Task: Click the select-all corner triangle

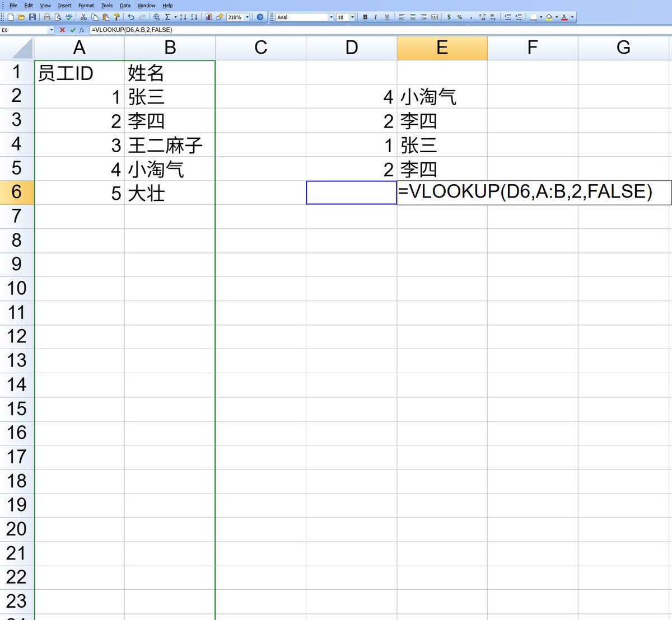Action: click(x=17, y=48)
